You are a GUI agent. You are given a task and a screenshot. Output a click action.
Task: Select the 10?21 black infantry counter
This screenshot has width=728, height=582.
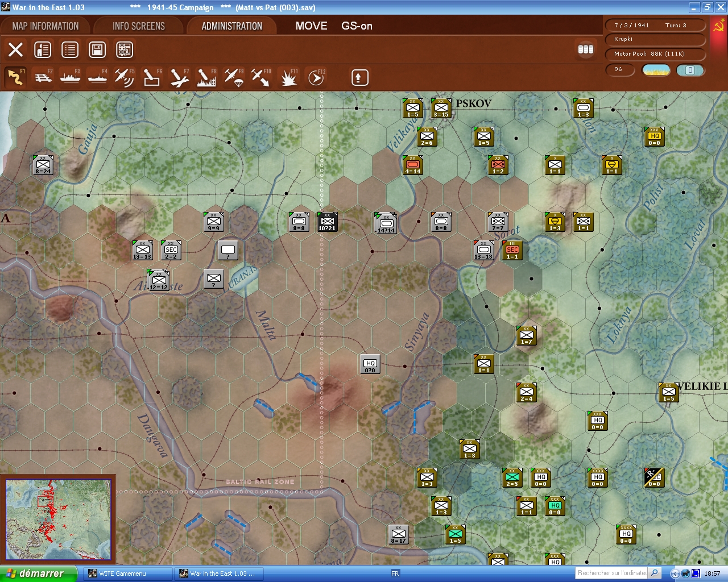(327, 222)
